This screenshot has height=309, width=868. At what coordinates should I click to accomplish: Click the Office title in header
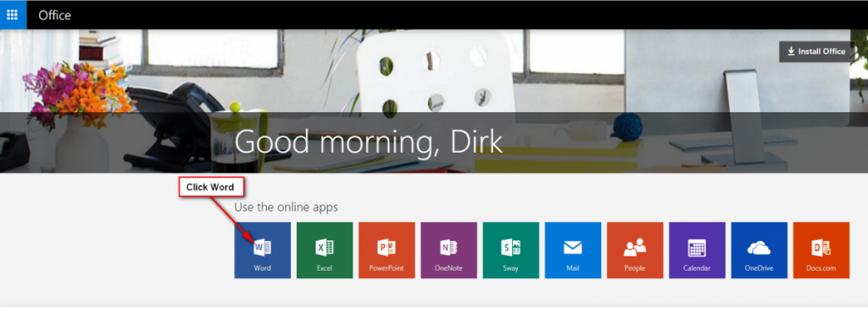[x=54, y=15]
